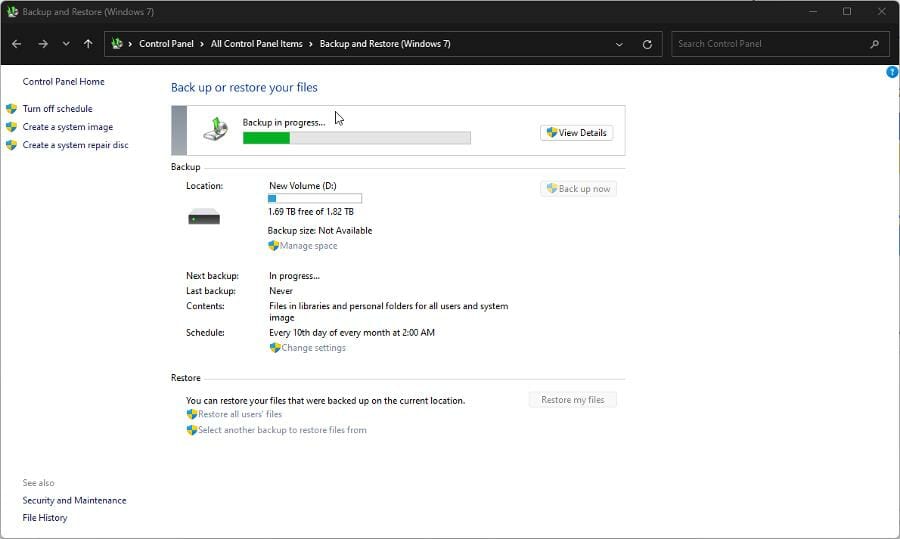Open the Change settings link
The height and width of the screenshot is (539, 900).
point(313,348)
